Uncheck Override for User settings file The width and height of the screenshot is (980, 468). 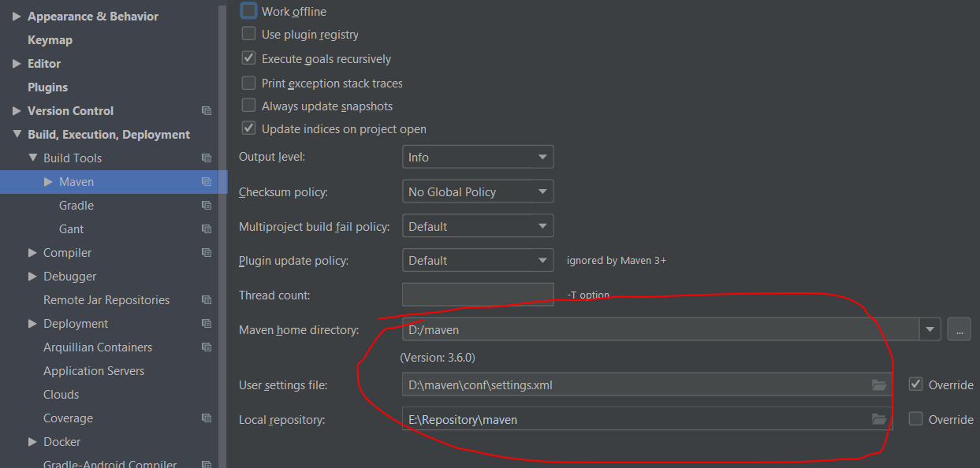click(x=915, y=384)
